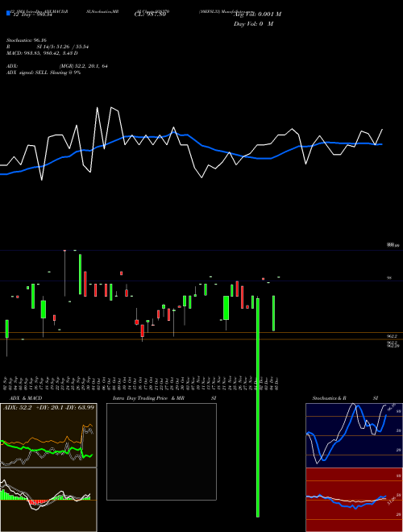Click the blue 12 Day SMA legend square
The height and width of the screenshot is (532, 403).
pyautogui.click(x=8, y=13)
